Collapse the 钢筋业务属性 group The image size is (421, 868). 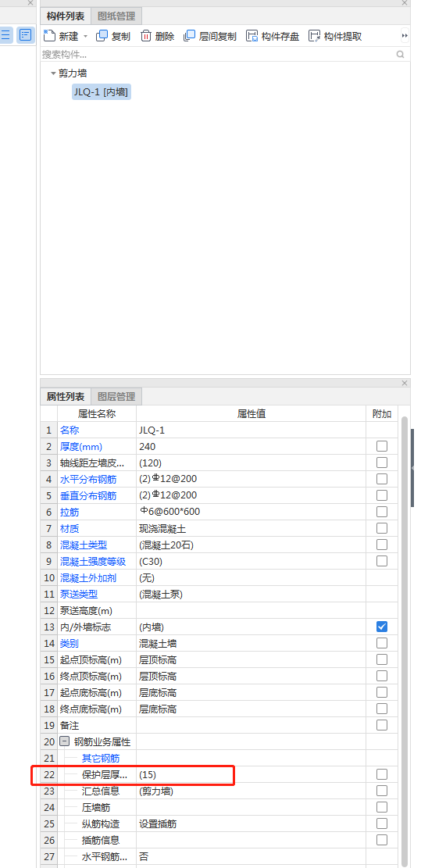point(64,741)
